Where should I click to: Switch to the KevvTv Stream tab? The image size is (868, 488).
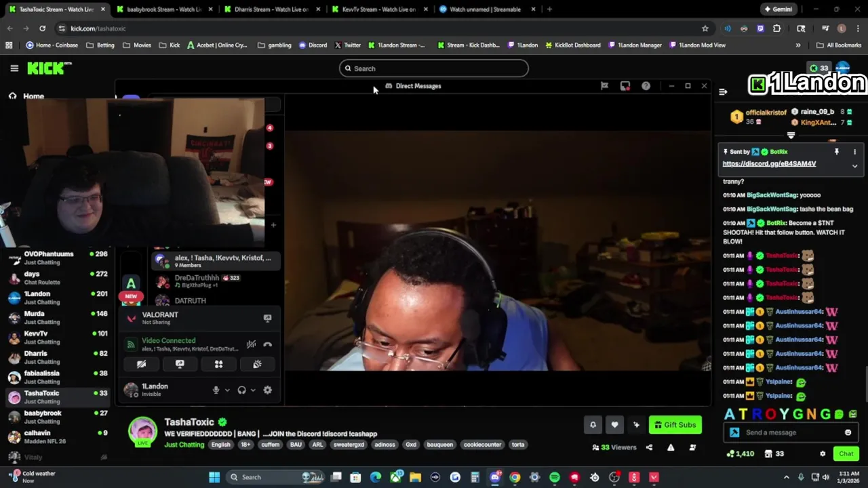(x=378, y=9)
